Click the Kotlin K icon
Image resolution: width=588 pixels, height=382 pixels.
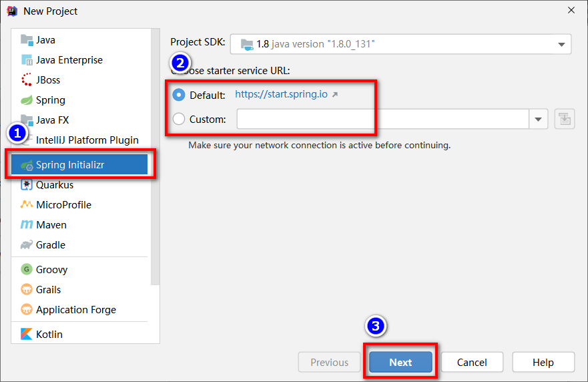coord(27,334)
